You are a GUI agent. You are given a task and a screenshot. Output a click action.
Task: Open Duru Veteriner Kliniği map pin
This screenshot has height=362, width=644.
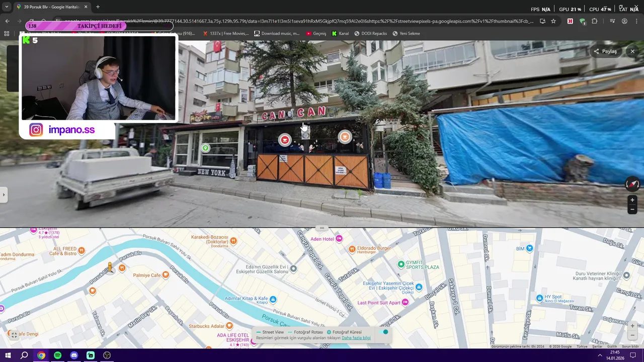[x=626, y=275]
